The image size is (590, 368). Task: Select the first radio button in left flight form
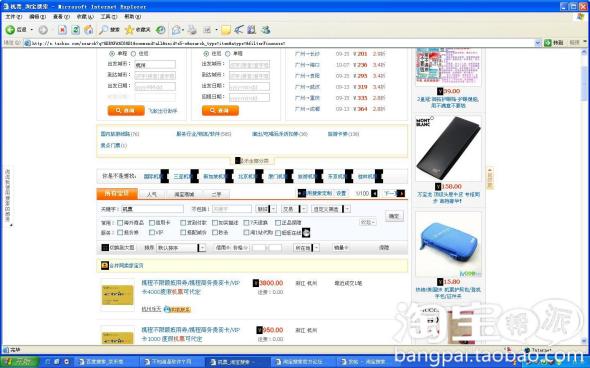[x=112, y=54]
